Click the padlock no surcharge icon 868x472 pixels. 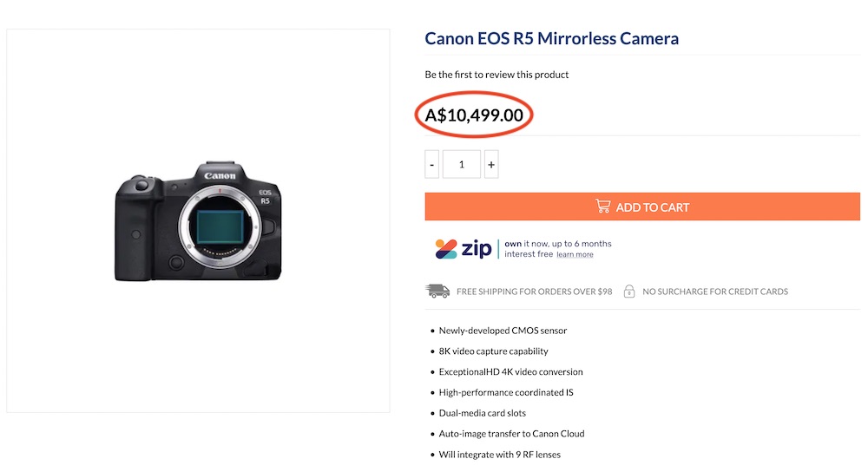tap(628, 291)
